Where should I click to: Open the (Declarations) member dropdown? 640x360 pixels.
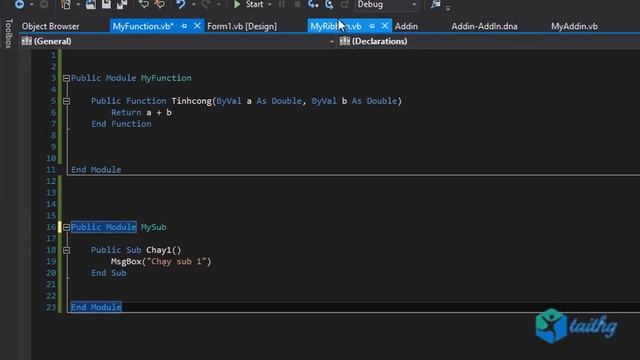click(x=489, y=41)
